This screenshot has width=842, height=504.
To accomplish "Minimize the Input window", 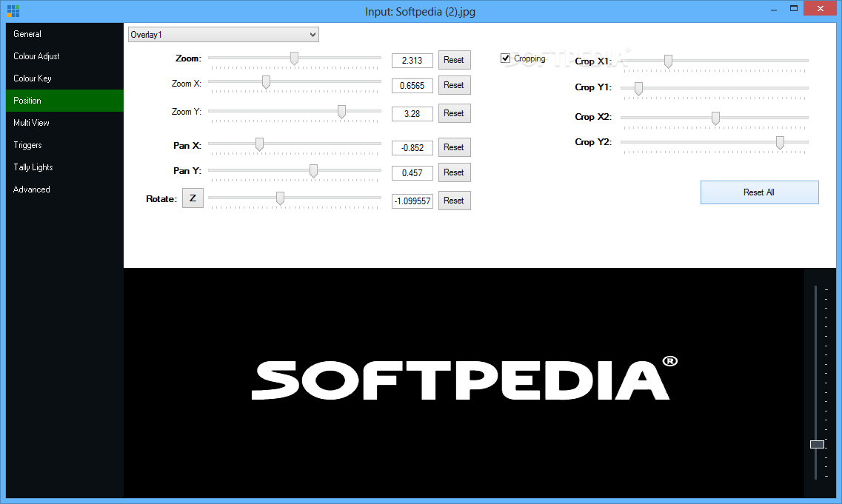I will [774, 9].
